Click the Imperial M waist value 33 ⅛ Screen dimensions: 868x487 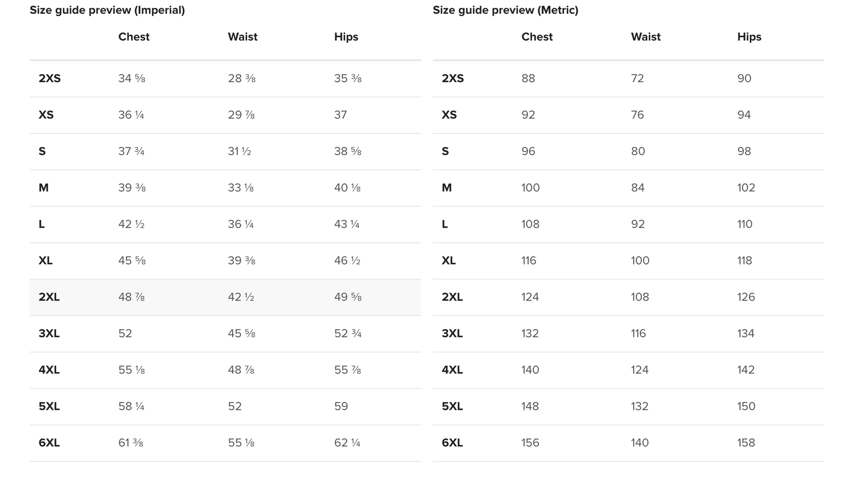click(241, 188)
